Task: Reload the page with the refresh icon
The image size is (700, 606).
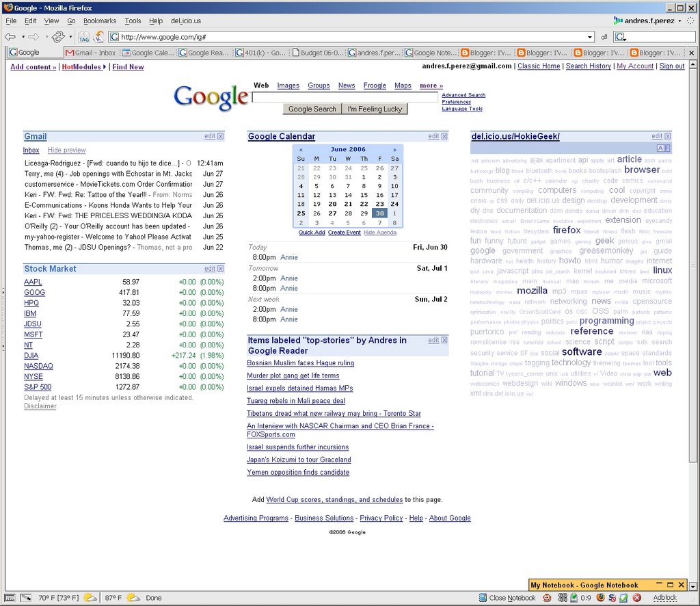Action: (x=58, y=37)
